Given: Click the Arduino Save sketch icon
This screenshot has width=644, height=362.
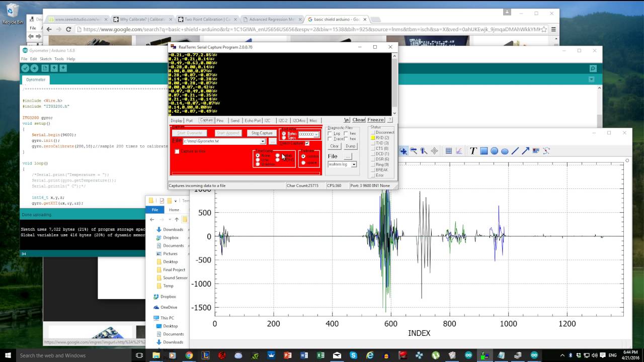Looking at the screenshot, I should pos(63,68).
